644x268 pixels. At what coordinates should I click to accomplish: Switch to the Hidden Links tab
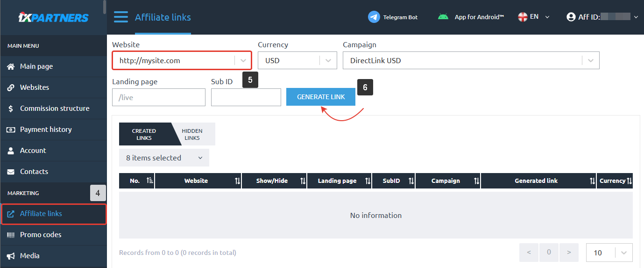(192, 134)
